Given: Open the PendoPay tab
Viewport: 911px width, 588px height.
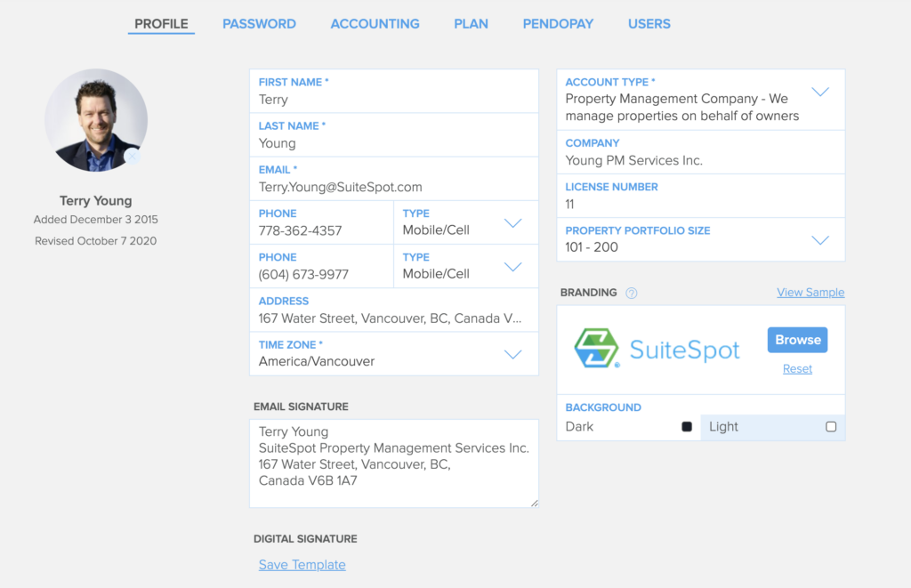Looking at the screenshot, I should 558,24.
